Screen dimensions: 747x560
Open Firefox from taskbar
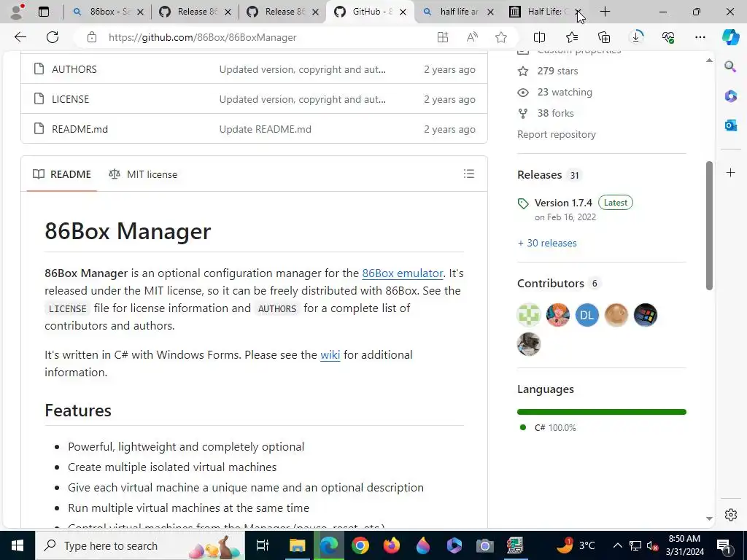(392, 545)
